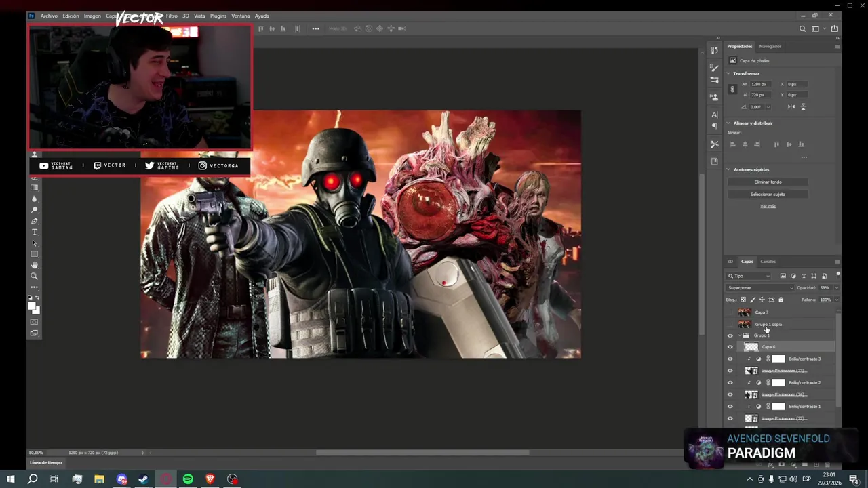Screen dimensions: 868x488
Task: Open the Superponer blend mode dropdown
Action: click(x=759, y=288)
